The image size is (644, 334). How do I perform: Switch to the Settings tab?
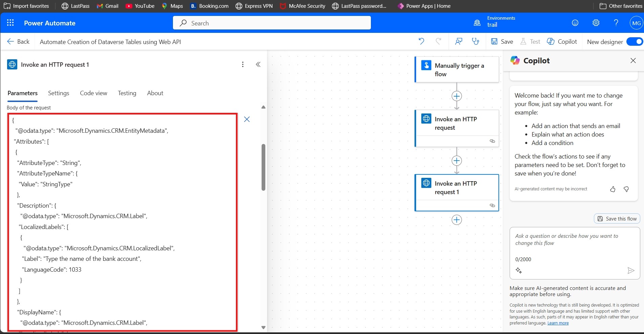tap(59, 93)
